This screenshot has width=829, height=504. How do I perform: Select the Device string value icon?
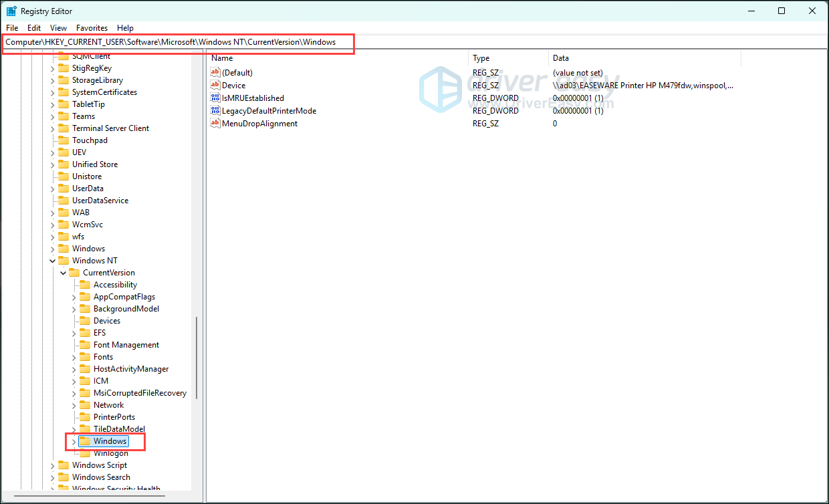coord(215,85)
